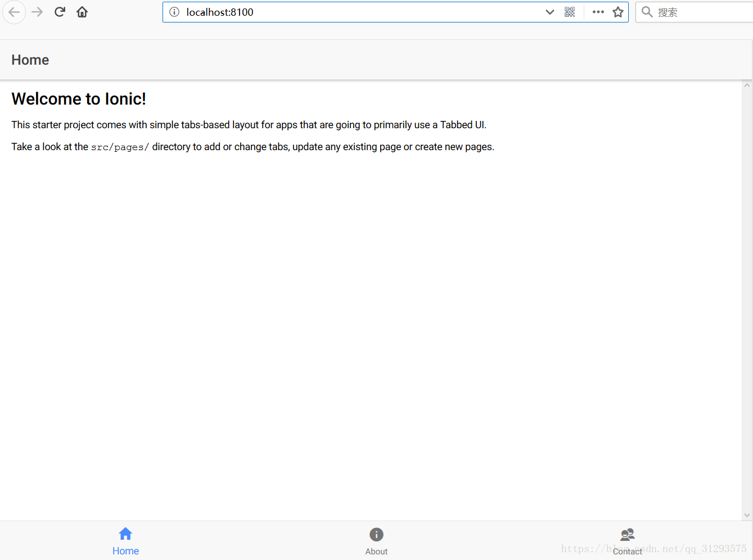Reload the page with refresh icon

coord(60,12)
